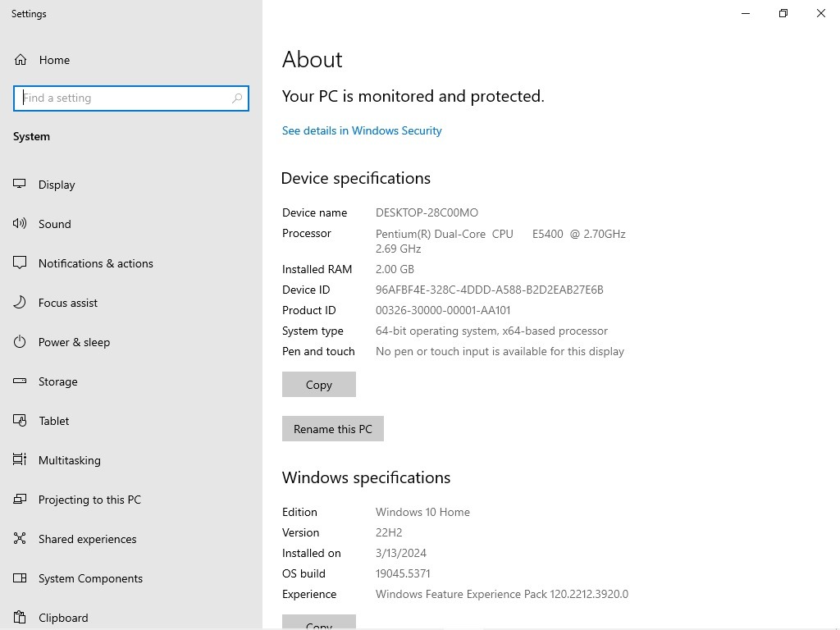Click the System Components icon
The height and width of the screenshot is (630, 840).
click(x=20, y=578)
